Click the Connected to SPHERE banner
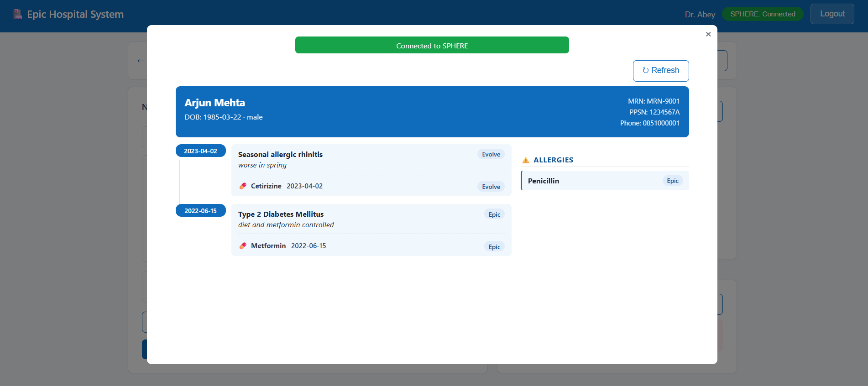The width and height of the screenshot is (868, 386). click(x=432, y=45)
